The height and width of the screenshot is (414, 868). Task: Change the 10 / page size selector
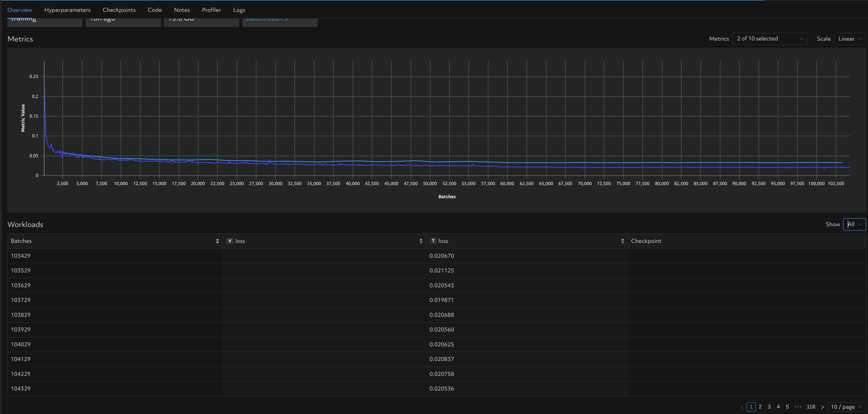click(x=846, y=407)
